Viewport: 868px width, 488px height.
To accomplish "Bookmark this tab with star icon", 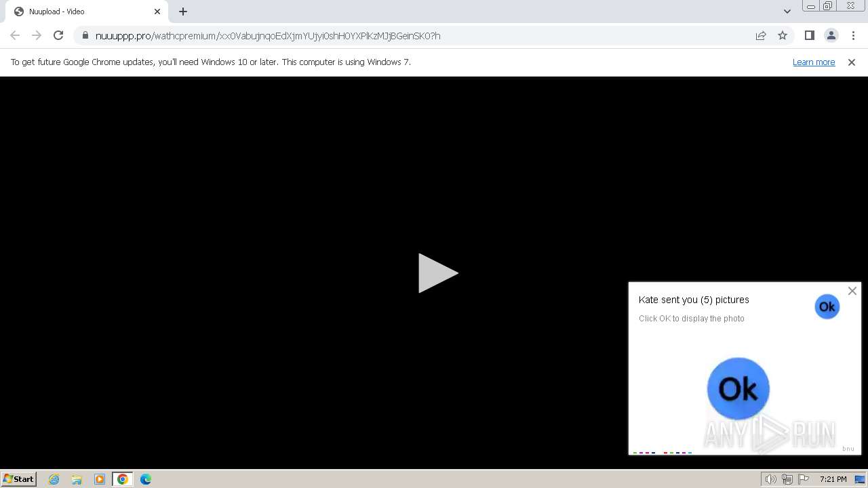I will coord(783,35).
